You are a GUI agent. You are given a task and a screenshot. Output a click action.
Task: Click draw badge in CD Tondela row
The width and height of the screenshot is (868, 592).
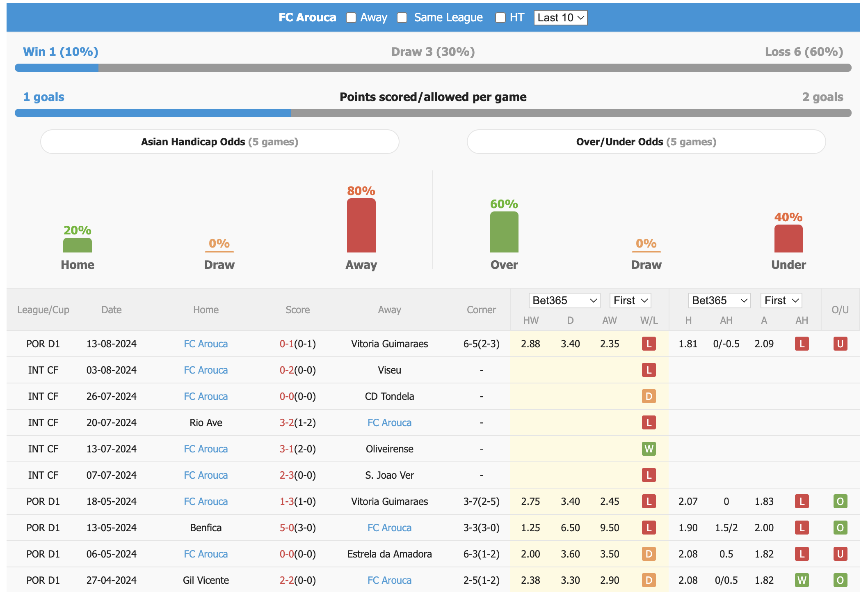(x=649, y=396)
